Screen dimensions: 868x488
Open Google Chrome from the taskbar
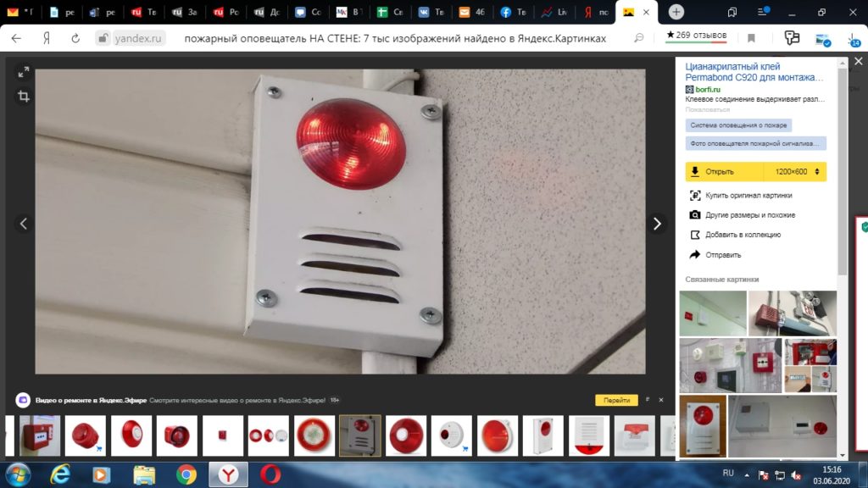[186, 474]
